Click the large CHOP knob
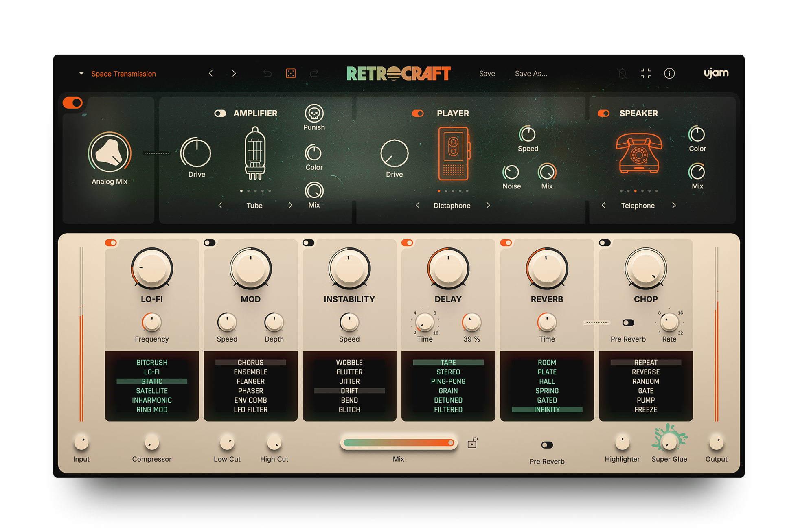798x532 pixels. click(x=646, y=269)
